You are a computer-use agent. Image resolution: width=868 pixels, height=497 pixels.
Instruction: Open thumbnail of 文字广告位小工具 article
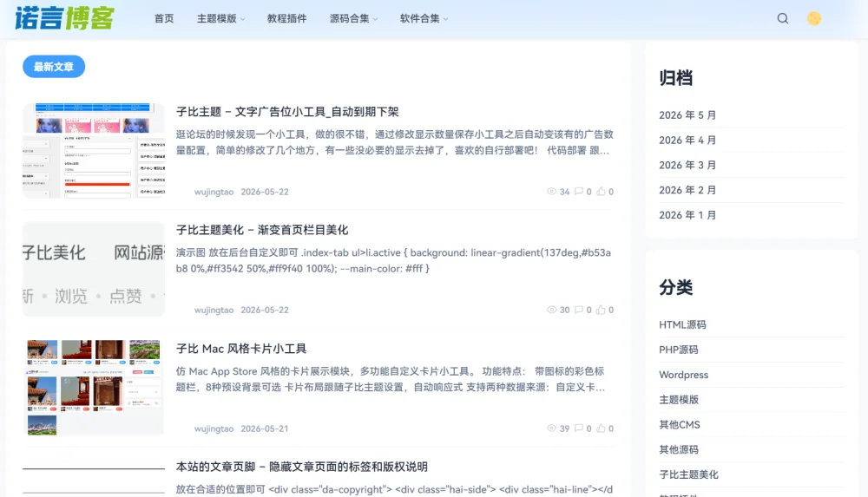[x=94, y=151]
